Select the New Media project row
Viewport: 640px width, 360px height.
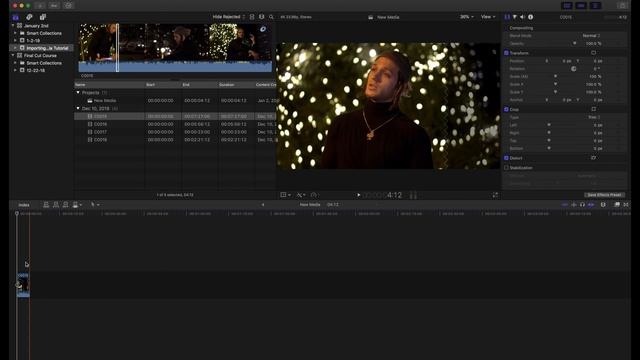click(x=175, y=100)
